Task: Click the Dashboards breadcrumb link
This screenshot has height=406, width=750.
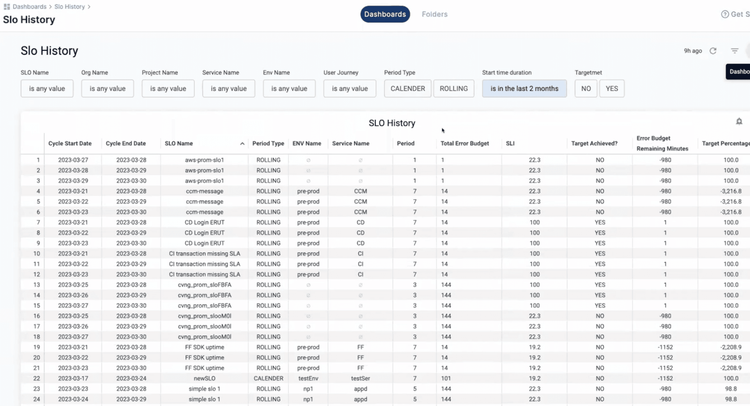Action: [30, 7]
